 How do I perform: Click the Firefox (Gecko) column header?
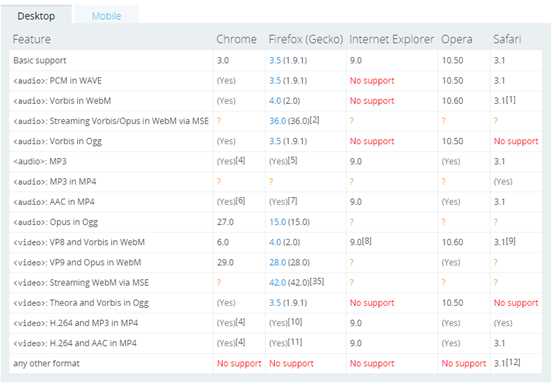pyautogui.click(x=306, y=39)
